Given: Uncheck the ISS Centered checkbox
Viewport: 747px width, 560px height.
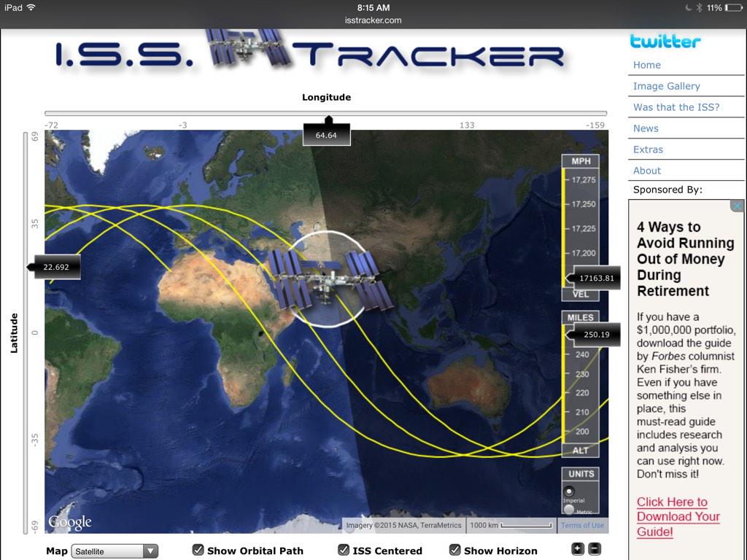Looking at the screenshot, I should [344, 550].
